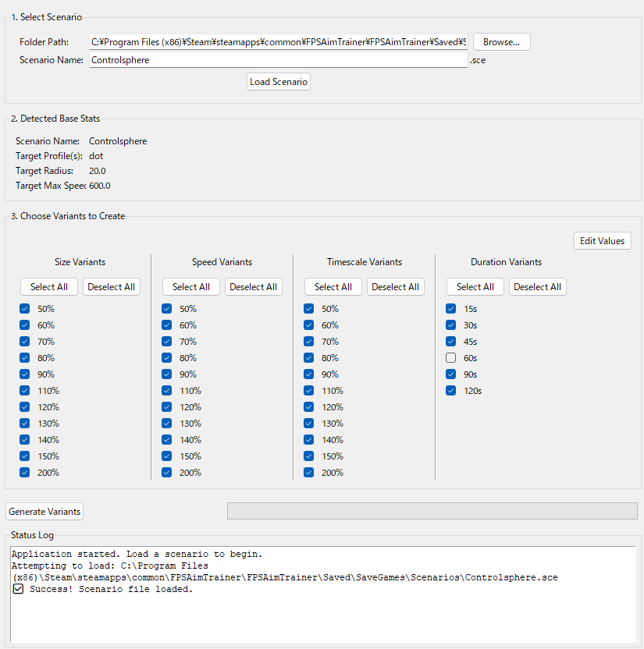Viewport: 644px width, 649px height.
Task: Uncheck the 200% speed variant
Action: 166,472
